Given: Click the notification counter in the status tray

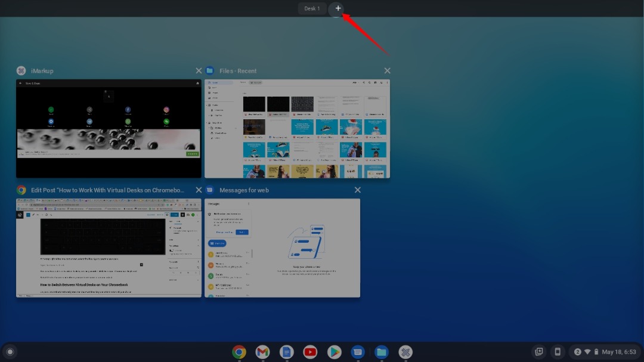Looking at the screenshot, I should (x=577, y=352).
